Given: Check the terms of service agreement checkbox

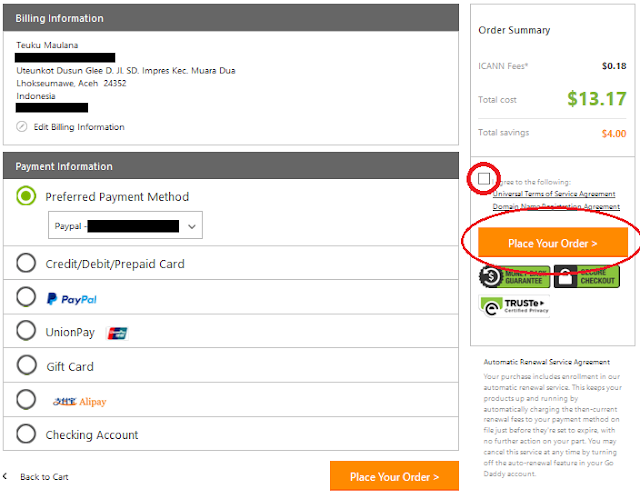Looking at the screenshot, I should pos(485,178).
